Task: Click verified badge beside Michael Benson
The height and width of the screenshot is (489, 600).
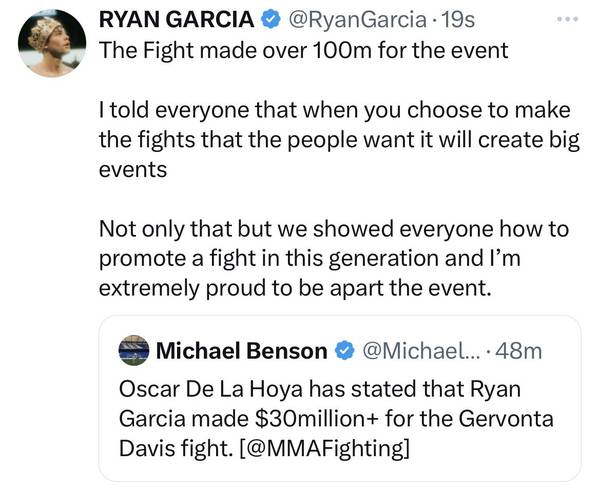Action: click(344, 351)
